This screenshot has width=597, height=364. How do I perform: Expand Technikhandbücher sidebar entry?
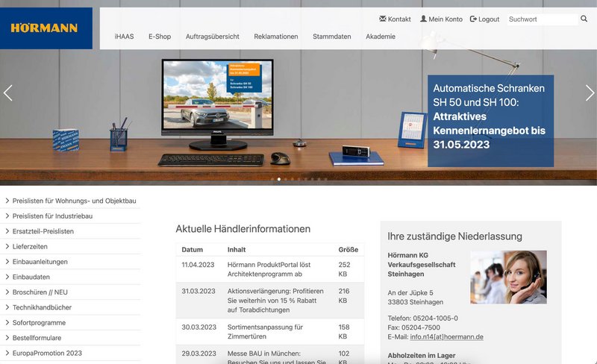click(71, 307)
